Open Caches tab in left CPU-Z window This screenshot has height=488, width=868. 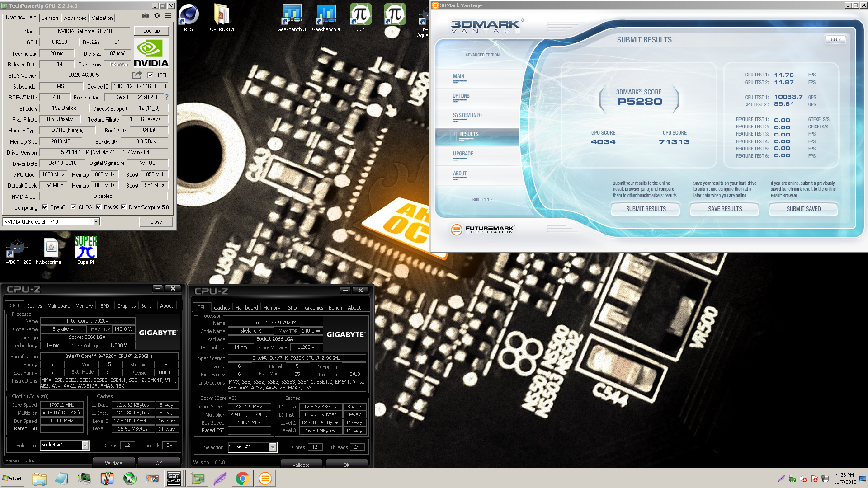[34, 306]
